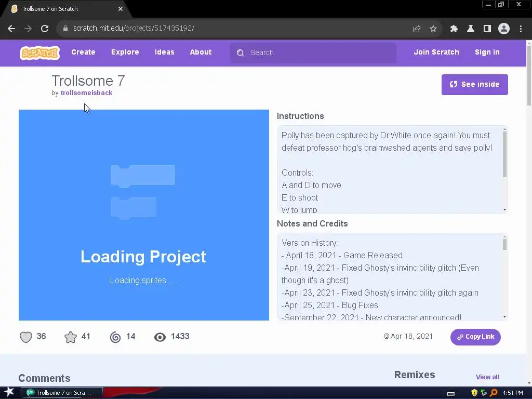This screenshot has width=532, height=399.
Task: Click the See inside button
Action: click(x=475, y=85)
